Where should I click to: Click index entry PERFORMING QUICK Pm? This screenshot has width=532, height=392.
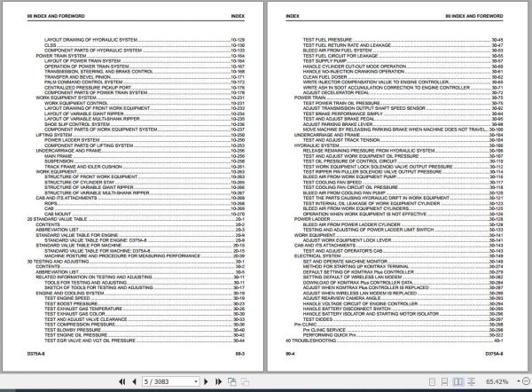[x=330, y=335]
